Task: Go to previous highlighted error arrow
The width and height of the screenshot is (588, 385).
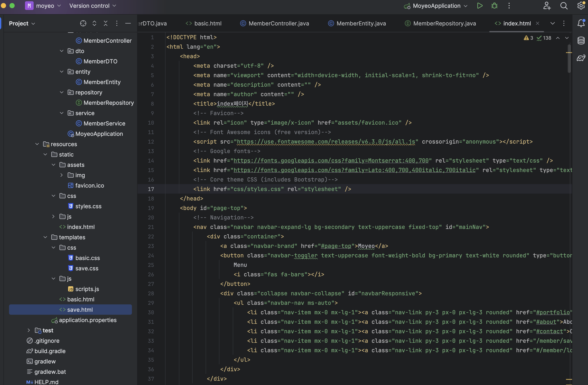Action: point(558,38)
